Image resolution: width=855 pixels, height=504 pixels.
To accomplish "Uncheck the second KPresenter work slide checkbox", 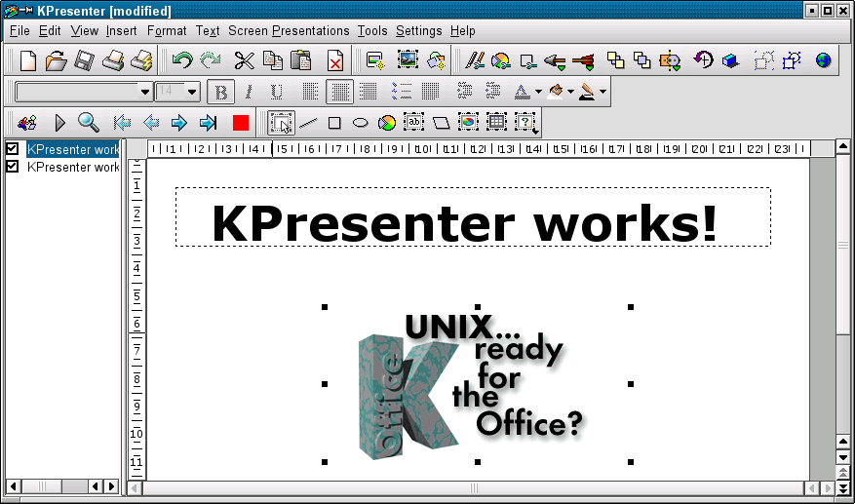I will pyautogui.click(x=12, y=166).
